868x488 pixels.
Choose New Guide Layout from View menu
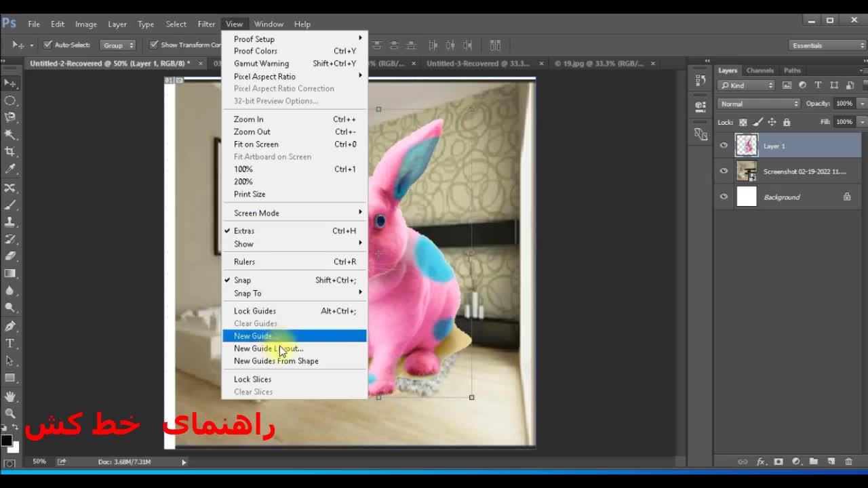click(x=269, y=348)
